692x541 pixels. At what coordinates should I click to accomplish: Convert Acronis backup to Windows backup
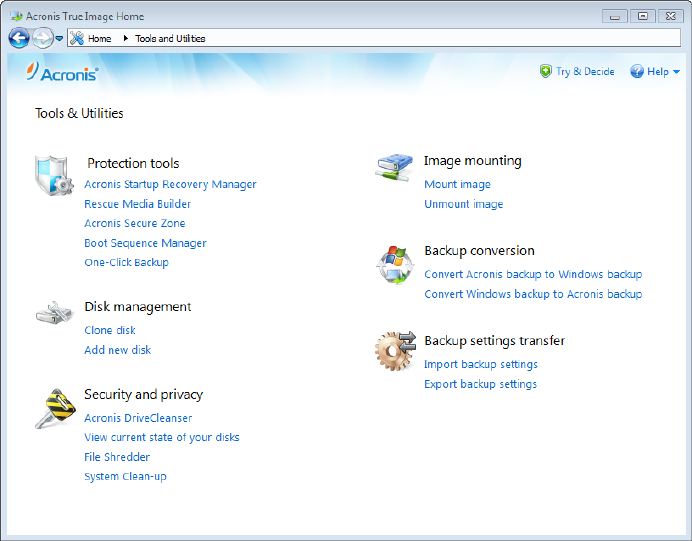533,274
